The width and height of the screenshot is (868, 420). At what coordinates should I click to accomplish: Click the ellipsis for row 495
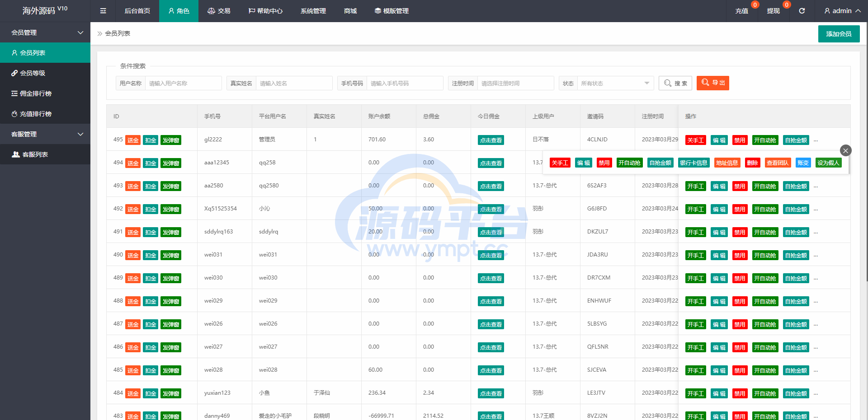pos(816,140)
